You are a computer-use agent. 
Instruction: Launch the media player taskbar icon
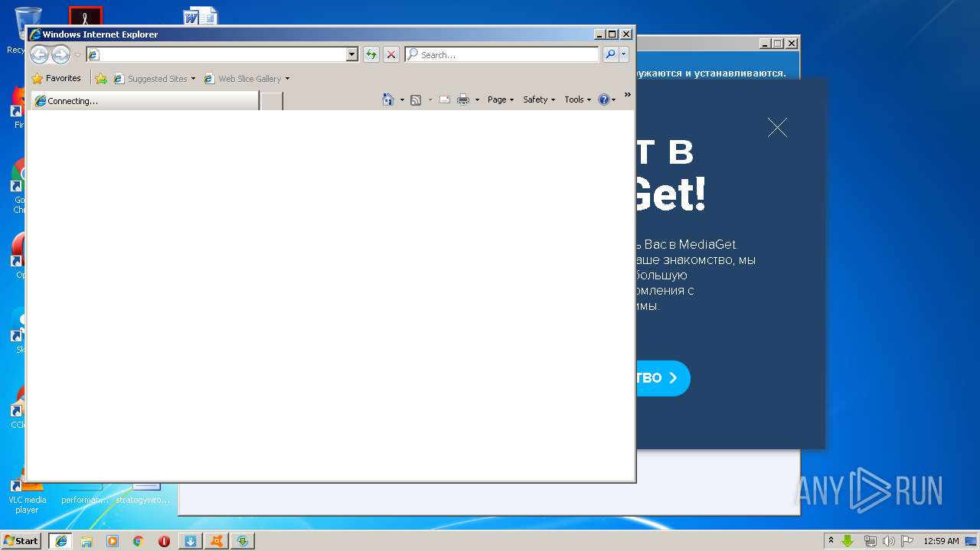tap(113, 541)
